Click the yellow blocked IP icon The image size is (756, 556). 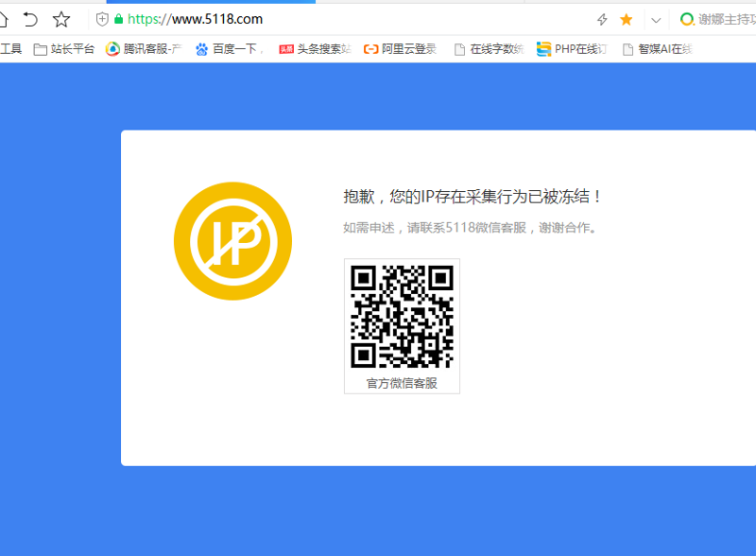(x=232, y=241)
